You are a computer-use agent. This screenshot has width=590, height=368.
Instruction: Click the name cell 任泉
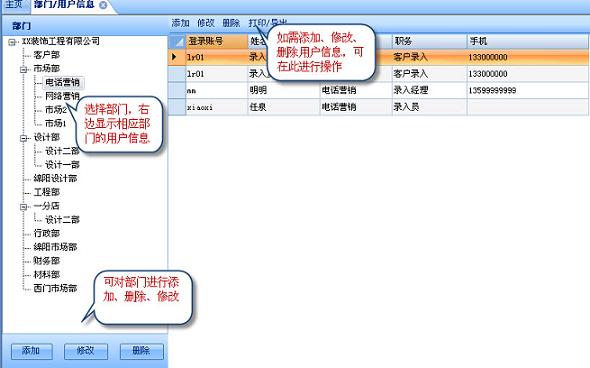[283, 107]
